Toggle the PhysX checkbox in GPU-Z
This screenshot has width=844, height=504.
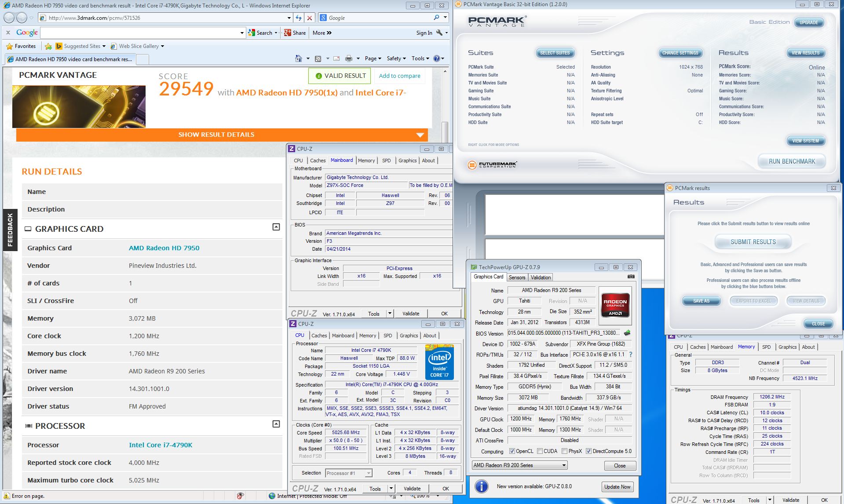[x=564, y=451]
